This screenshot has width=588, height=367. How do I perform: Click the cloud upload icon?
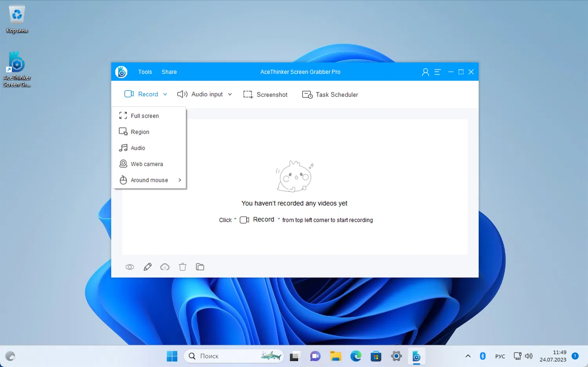pos(165,267)
